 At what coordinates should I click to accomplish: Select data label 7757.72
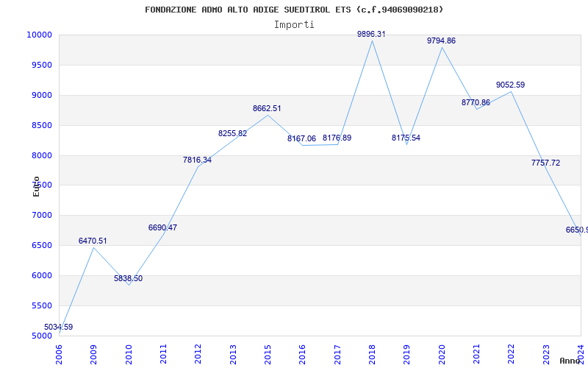[545, 163]
